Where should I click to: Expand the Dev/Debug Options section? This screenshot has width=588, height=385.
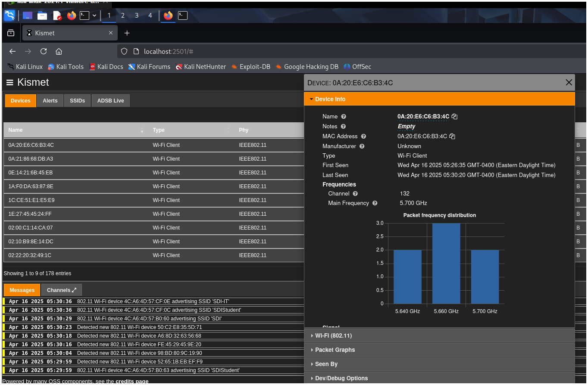click(439, 378)
